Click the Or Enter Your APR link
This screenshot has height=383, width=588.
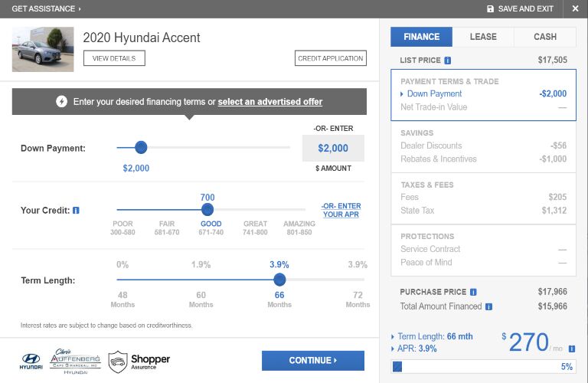tap(341, 210)
